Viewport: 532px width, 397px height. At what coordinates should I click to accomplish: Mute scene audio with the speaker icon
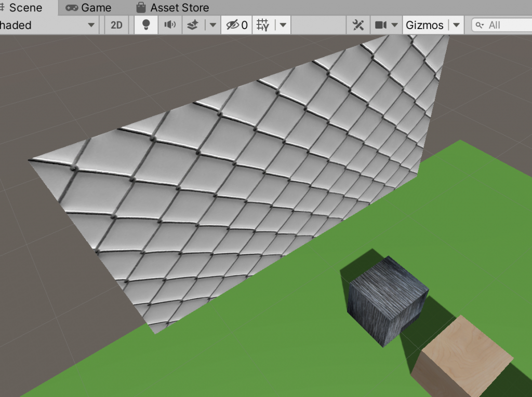coord(170,25)
